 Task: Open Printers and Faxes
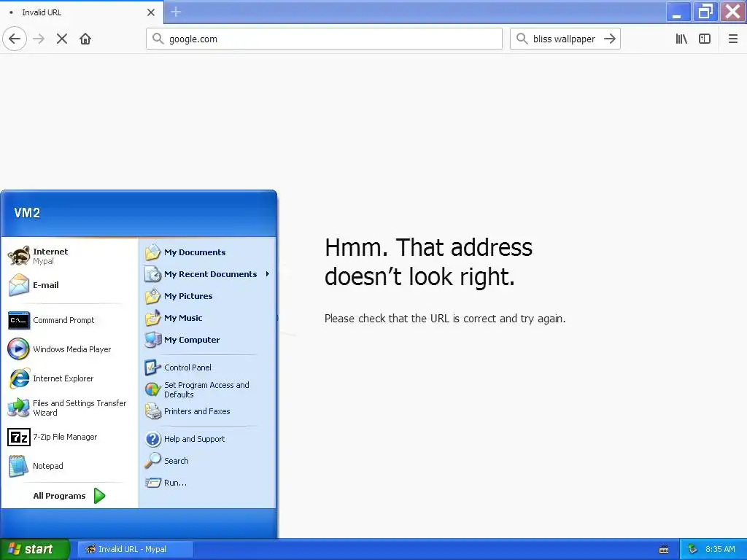[208, 411]
